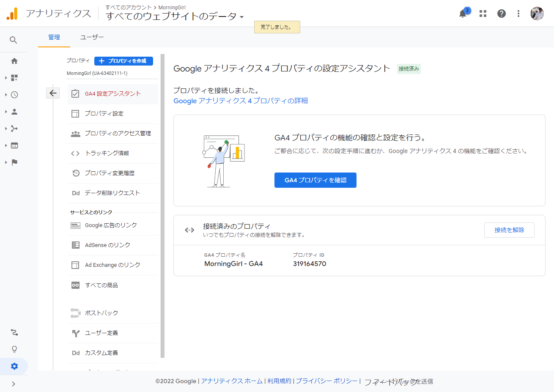This screenshot has width=554, height=392.
Task: Open the notifications bell
Action: click(463, 14)
